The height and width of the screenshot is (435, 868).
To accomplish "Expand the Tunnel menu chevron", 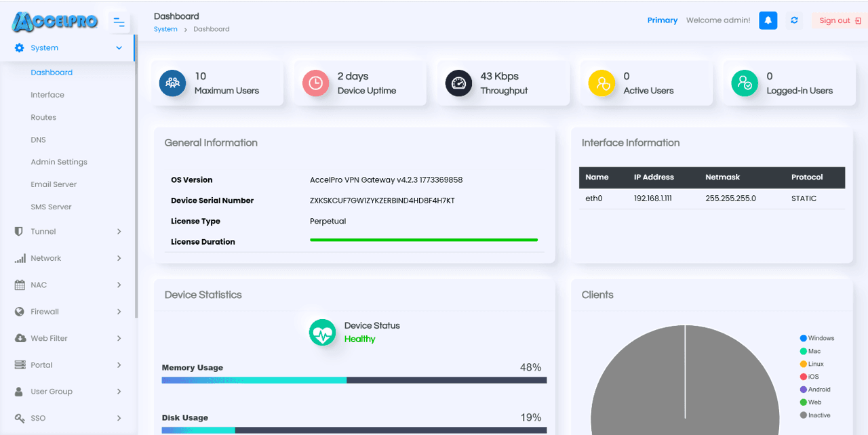I will (x=119, y=232).
